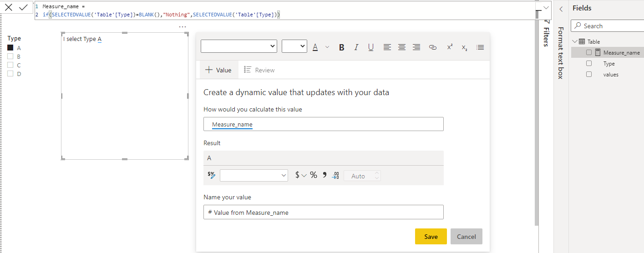Open the font size dropdown
644x253 pixels.
pos(294,46)
